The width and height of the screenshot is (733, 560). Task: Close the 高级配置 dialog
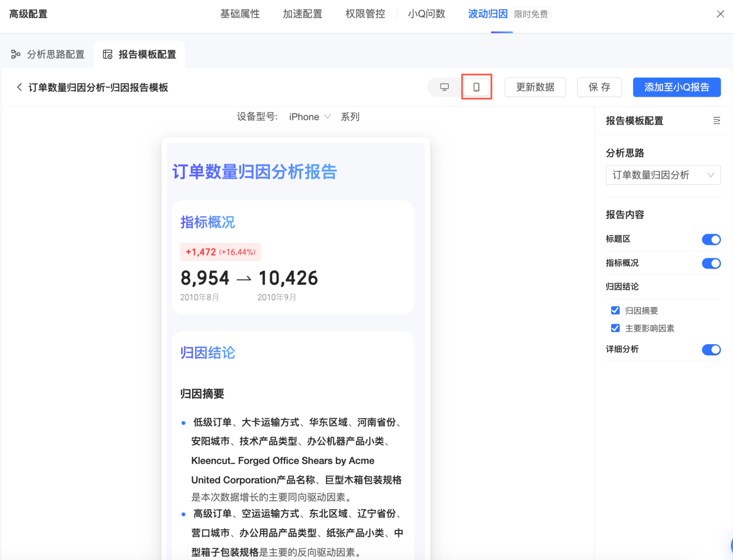[x=720, y=14]
